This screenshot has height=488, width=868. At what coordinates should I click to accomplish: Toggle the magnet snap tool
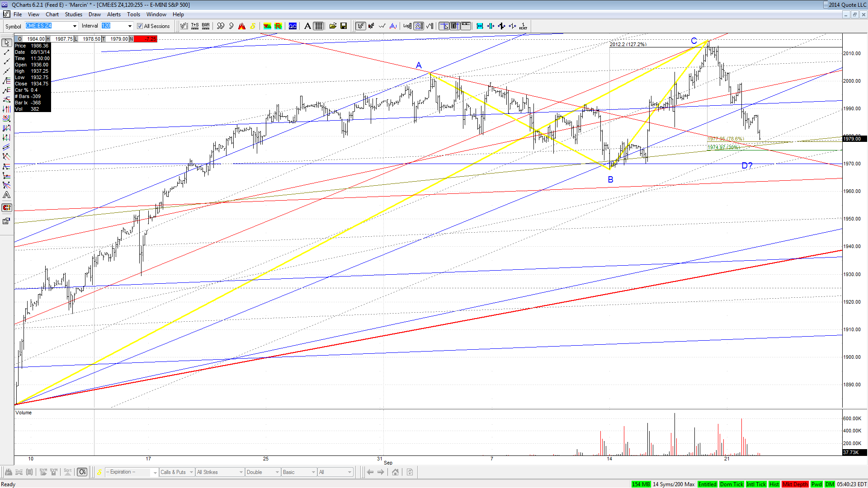pos(6,208)
